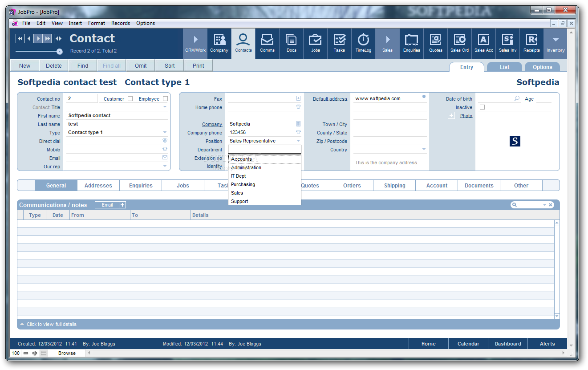Expand the Country dropdown arrow

pyautogui.click(x=424, y=150)
